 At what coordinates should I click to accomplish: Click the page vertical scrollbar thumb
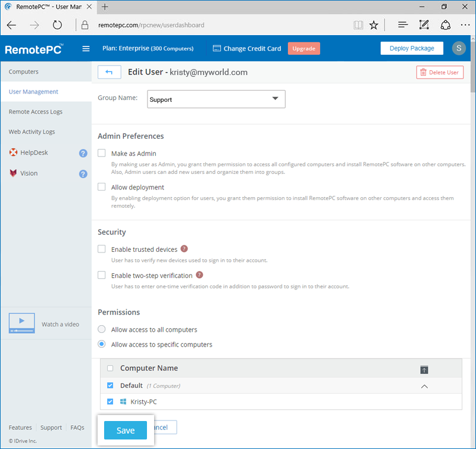[x=473, y=67]
